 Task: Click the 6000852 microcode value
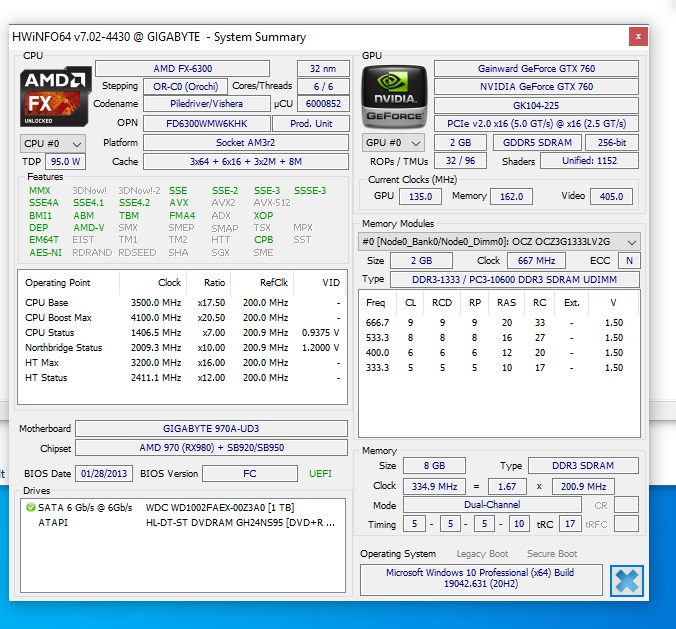pos(323,104)
